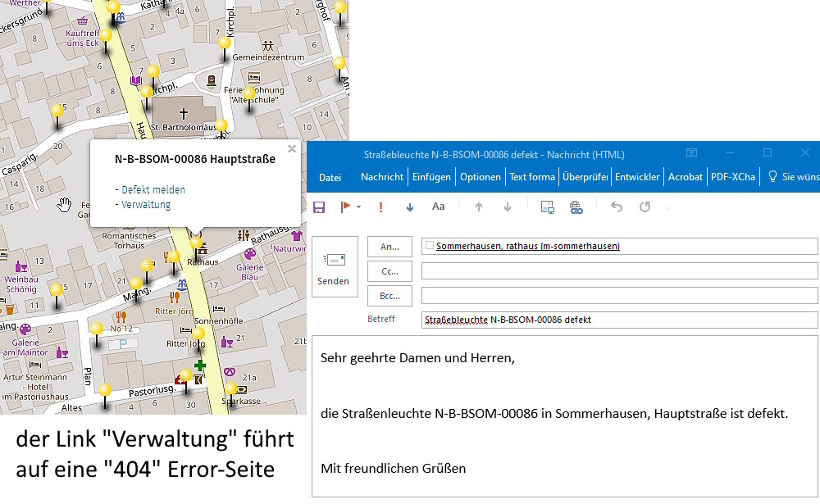The width and height of the screenshot is (820, 504).
Task: Switch to the Optionen ribbon tab
Action: [x=480, y=177]
